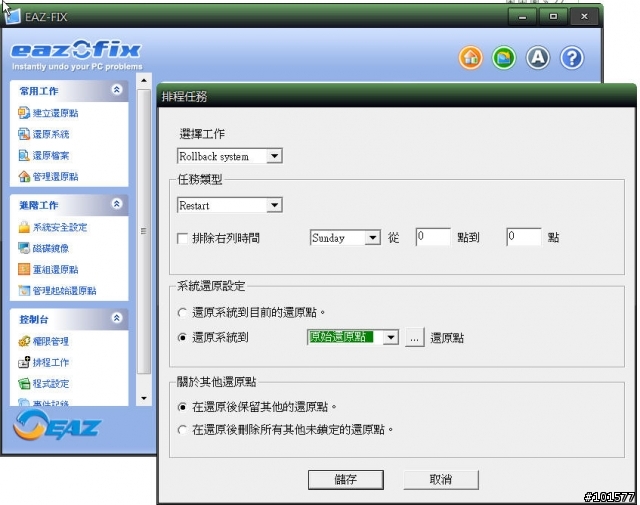The width and height of the screenshot is (640, 505).
Task: Click the 排程工作 schedule icon
Action: point(24,362)
